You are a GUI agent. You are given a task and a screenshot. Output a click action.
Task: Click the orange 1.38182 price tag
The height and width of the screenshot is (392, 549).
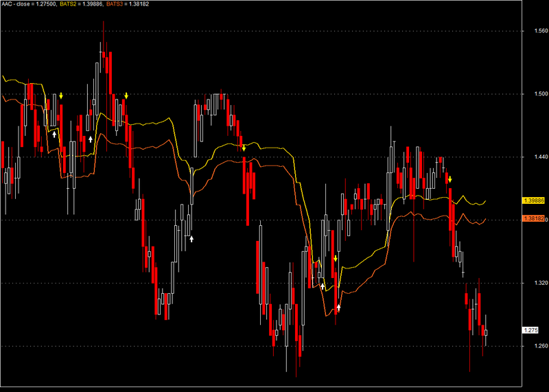click(x=533, y=218)
